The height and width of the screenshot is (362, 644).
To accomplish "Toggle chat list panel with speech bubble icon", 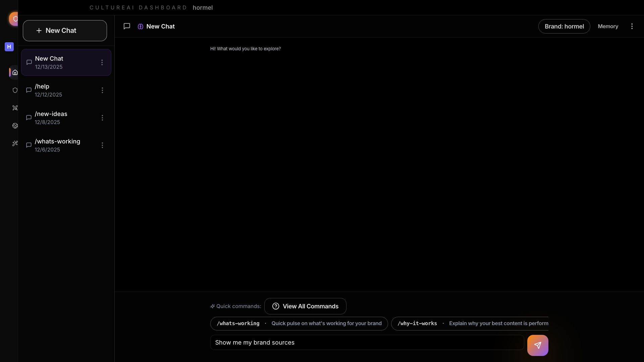I will (127, 26).
